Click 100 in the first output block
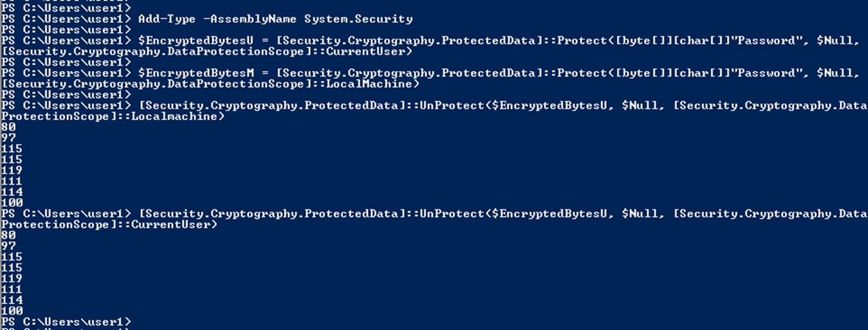This screenshot has width=868, height=330. click(12, 202)
